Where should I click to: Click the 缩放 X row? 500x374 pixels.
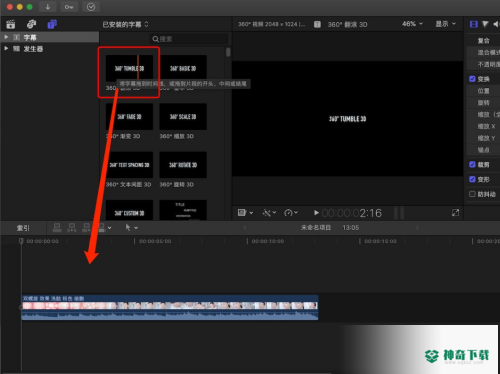[x=483, y=126]
